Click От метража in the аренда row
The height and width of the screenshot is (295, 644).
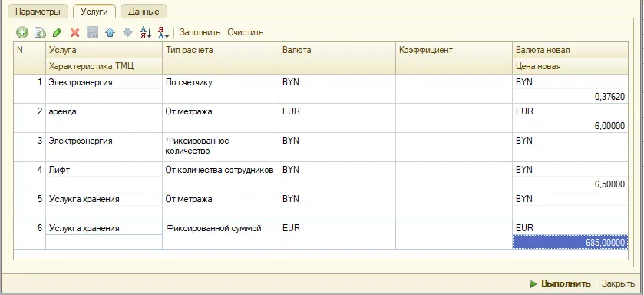click(220, 118)
